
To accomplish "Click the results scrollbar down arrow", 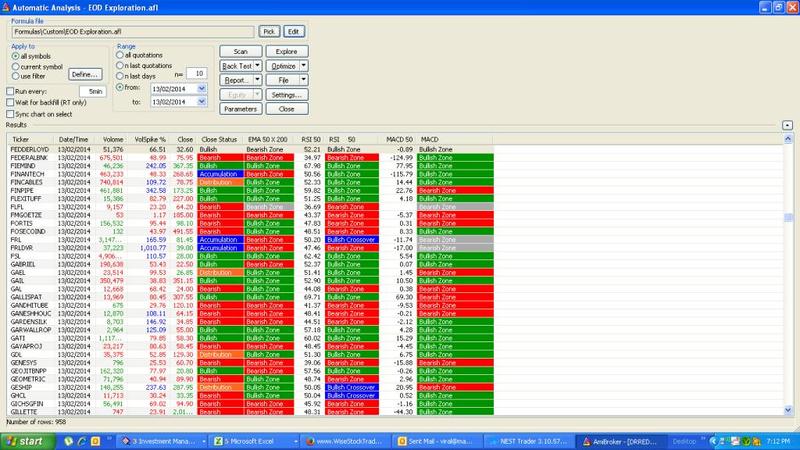I will 788,410.
